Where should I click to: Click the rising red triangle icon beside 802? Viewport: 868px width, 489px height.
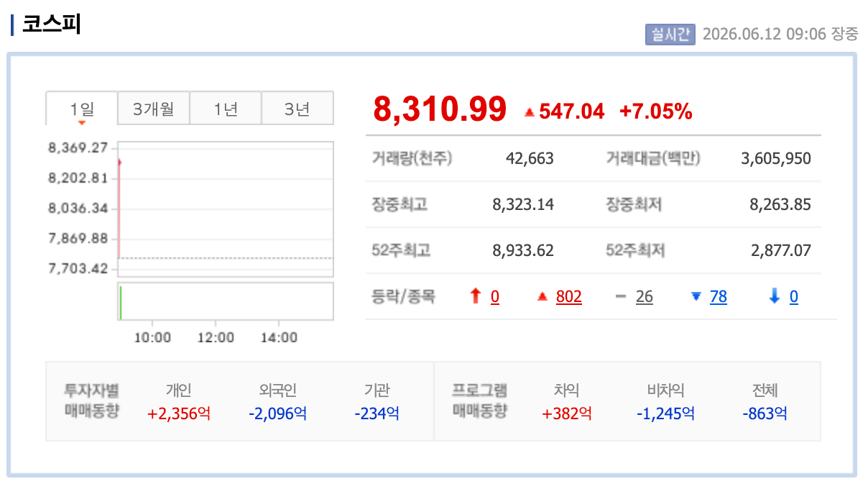pyautogui.click(x=542, y=297)
